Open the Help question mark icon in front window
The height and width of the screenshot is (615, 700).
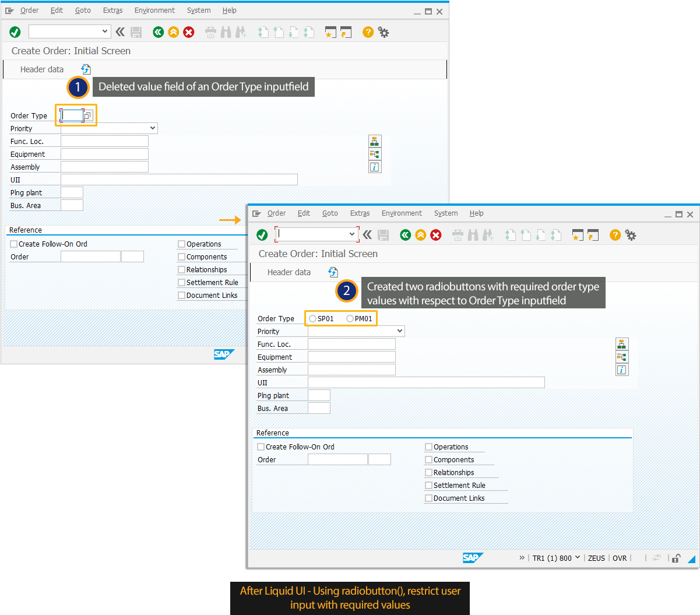click(615, 235)
